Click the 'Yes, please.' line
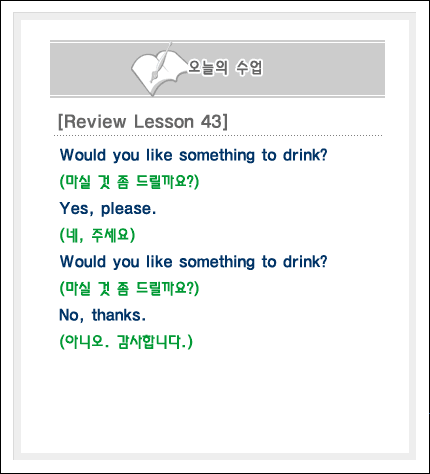Viewport: 430px width, 474px height. point(108,209)
